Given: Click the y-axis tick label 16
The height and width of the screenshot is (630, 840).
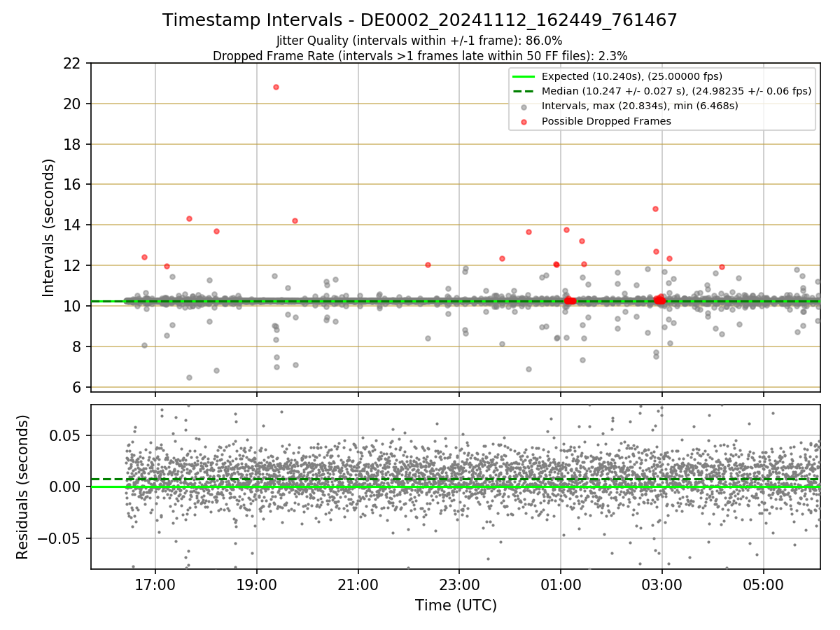Looking at the screenshot, I should [x=72, y=185].
